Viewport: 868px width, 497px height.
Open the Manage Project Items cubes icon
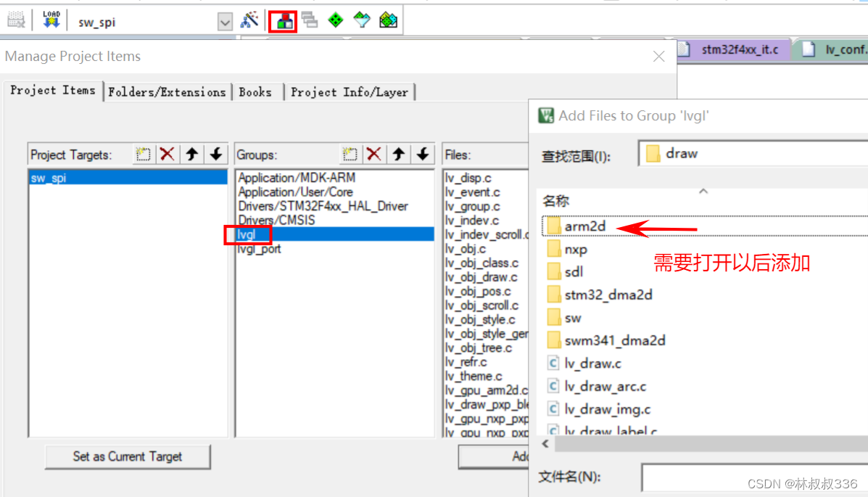[284, 22]
